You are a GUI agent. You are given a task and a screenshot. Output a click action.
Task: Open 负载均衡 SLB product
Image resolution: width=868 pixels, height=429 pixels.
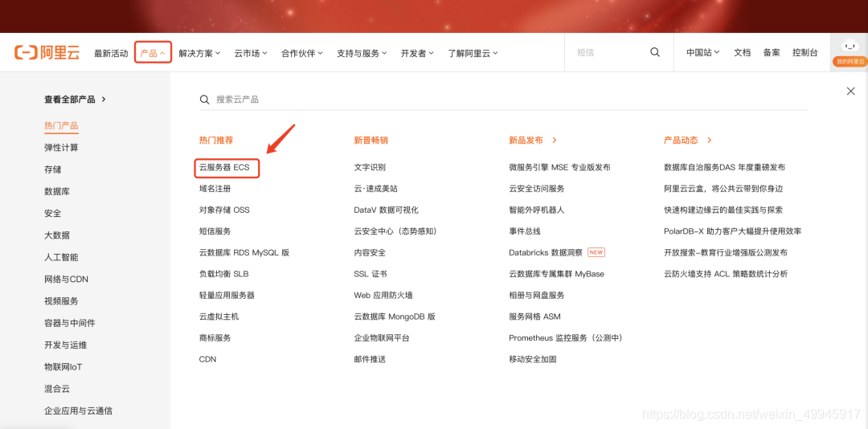[223, 274]
